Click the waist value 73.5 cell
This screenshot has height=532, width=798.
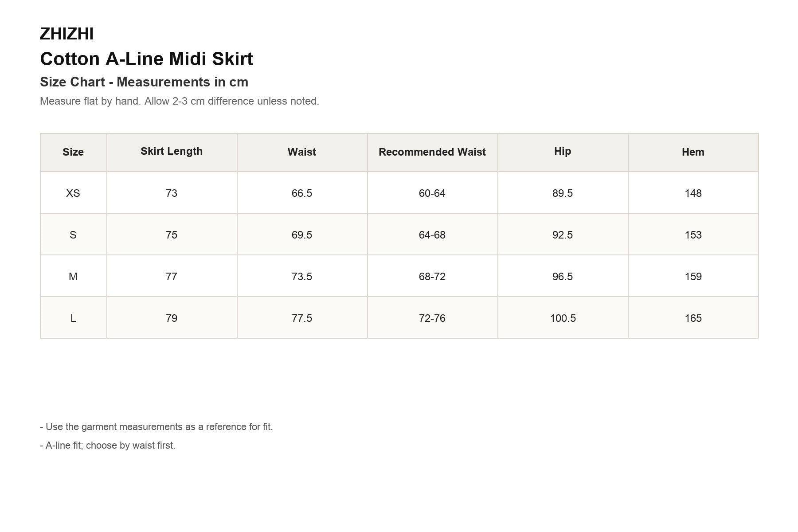(302, 276)
